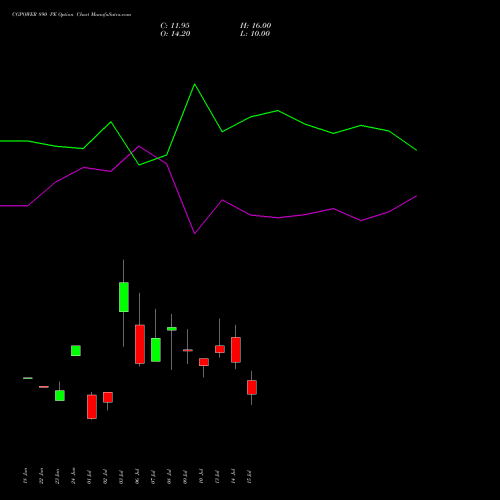The image size is (500, 500).
Task: Click the green candle for 24 Jun
Action: coord(76,351)
